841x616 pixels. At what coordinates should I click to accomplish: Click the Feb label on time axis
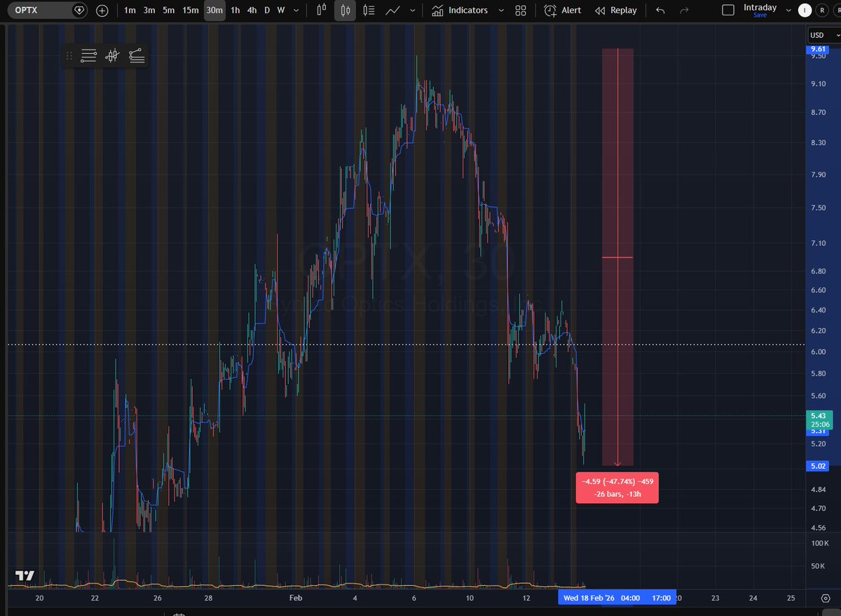tap(295, 598)
